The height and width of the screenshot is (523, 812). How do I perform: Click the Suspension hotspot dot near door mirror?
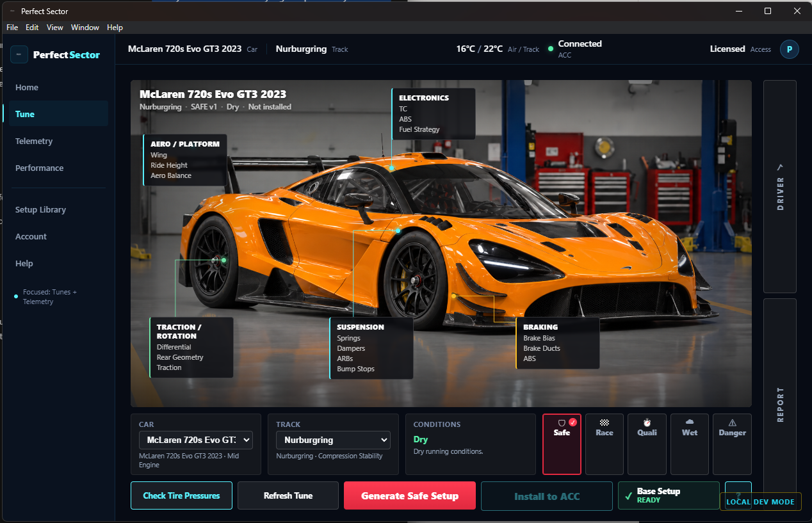tap(398, 230)
